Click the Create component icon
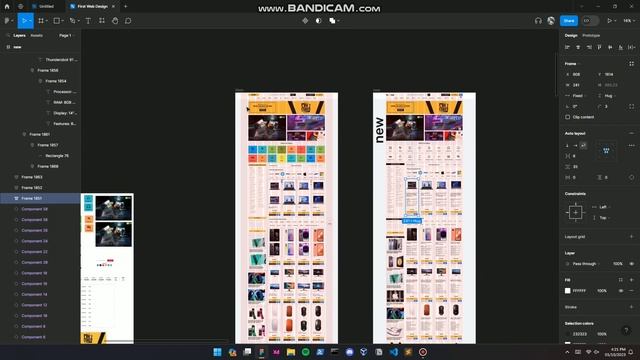 305,20
